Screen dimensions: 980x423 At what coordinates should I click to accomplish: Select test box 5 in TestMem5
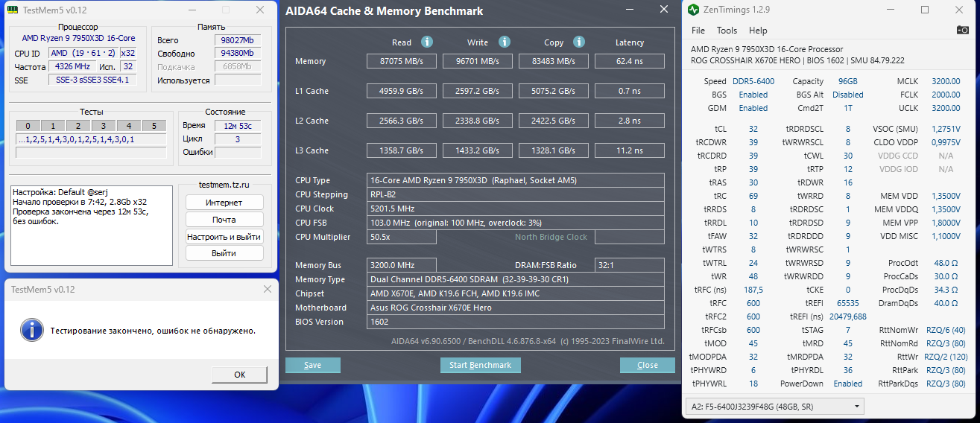point(154,125)
